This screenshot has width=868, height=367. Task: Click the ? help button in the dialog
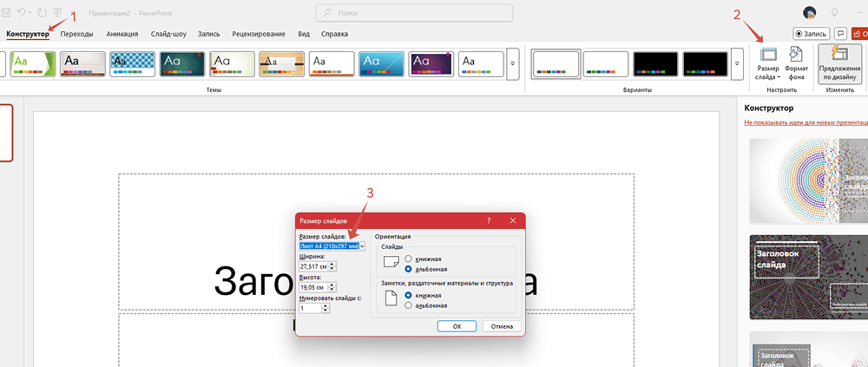tap(489, 220)
